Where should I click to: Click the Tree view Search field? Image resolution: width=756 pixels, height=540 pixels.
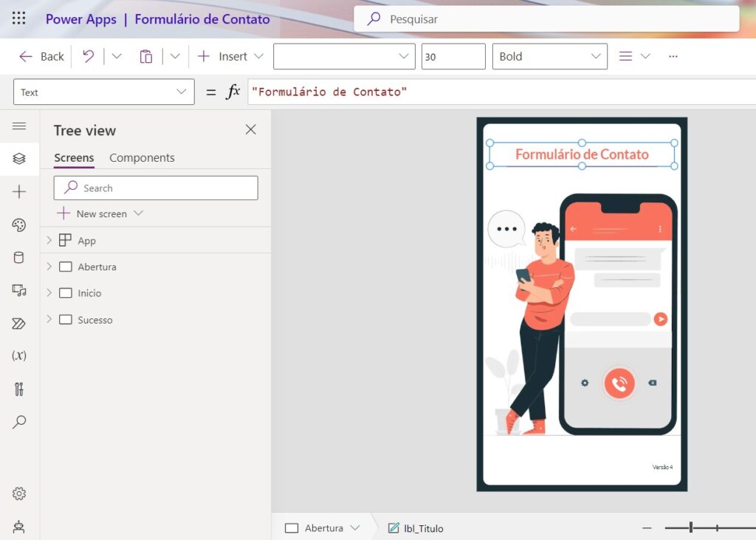[x=156, y=188]
